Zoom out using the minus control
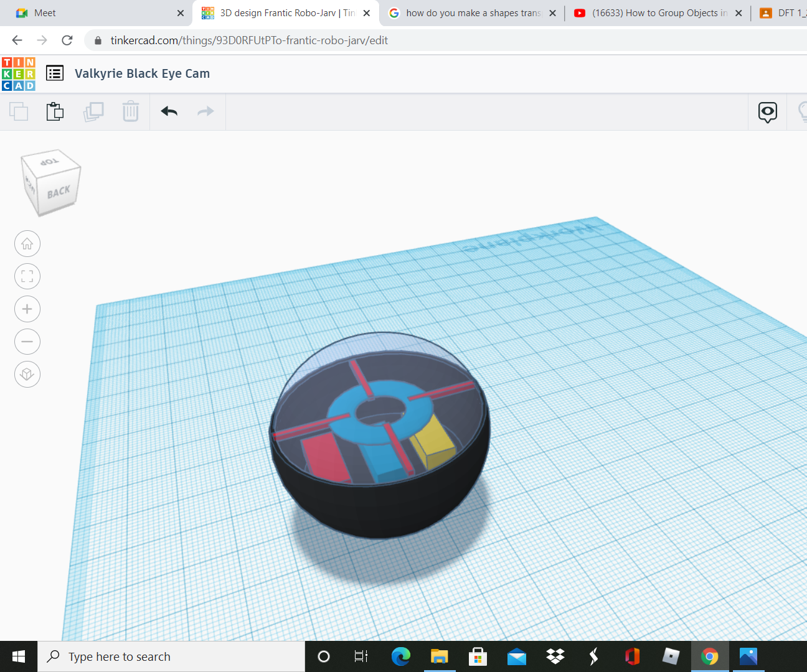This screenshot has width=807, height=672. click(x=27, y=342)
